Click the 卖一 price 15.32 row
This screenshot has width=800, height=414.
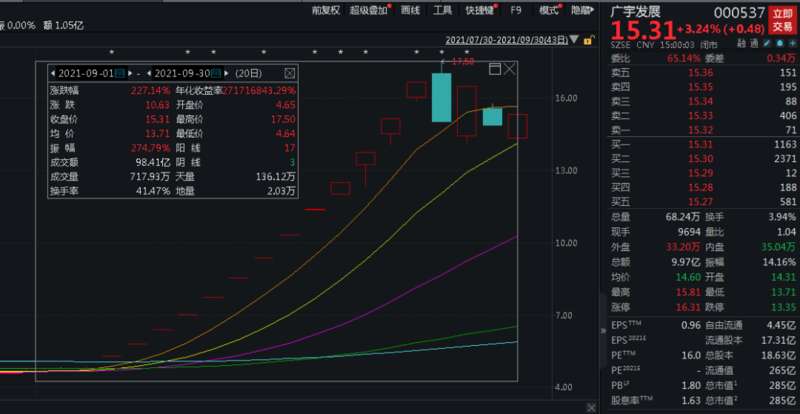tap(703, 130)
